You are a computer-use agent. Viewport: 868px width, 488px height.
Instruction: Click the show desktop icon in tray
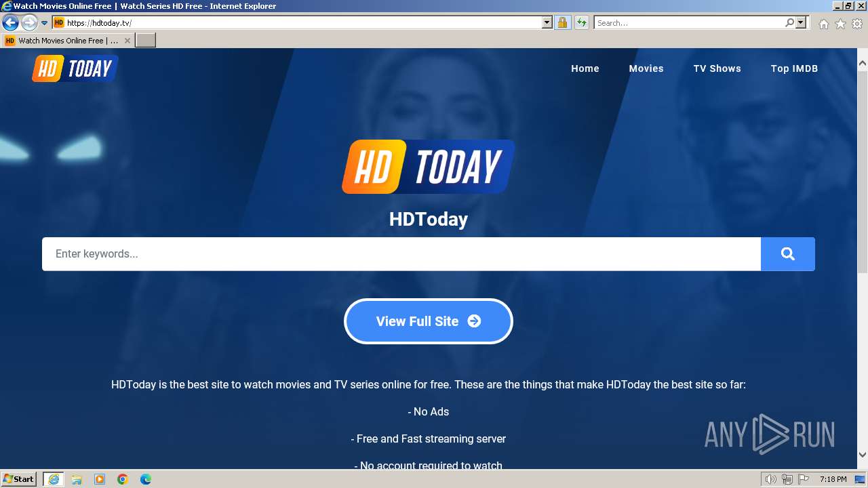point(860,479)
